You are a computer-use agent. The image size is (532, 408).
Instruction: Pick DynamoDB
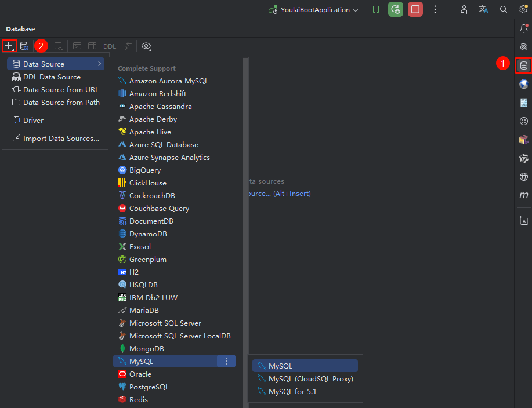coord(175,234)
